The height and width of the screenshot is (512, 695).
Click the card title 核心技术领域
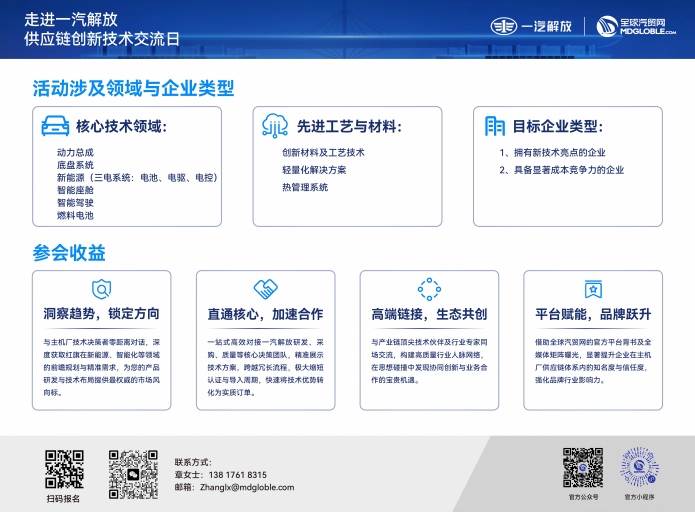tap(121, 126)
